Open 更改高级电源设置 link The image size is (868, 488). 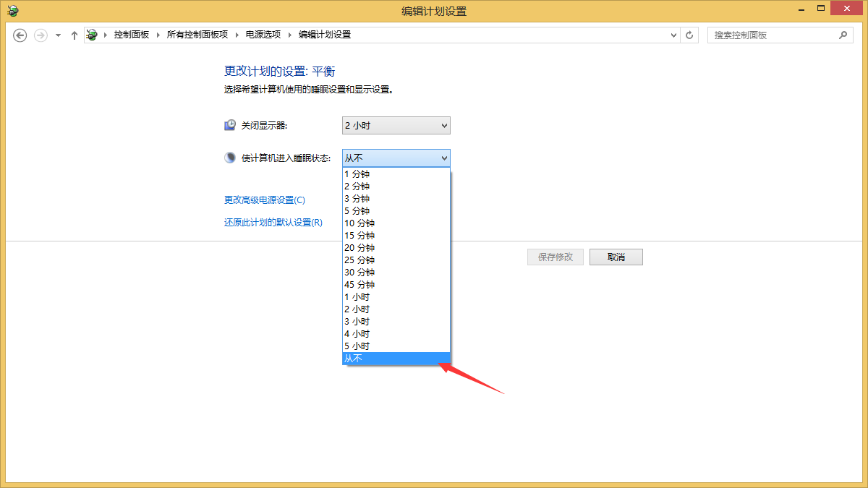(x=265, y=200)
